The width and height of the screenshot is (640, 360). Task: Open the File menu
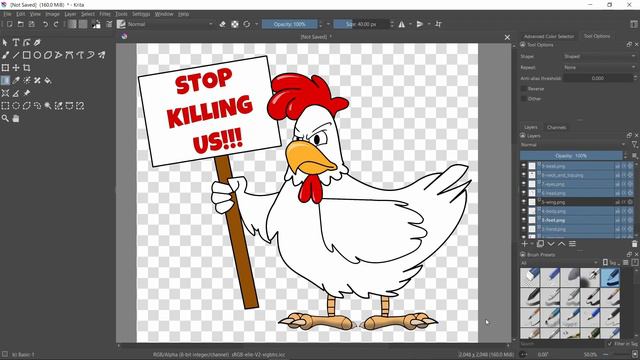(x=7, y=14)
